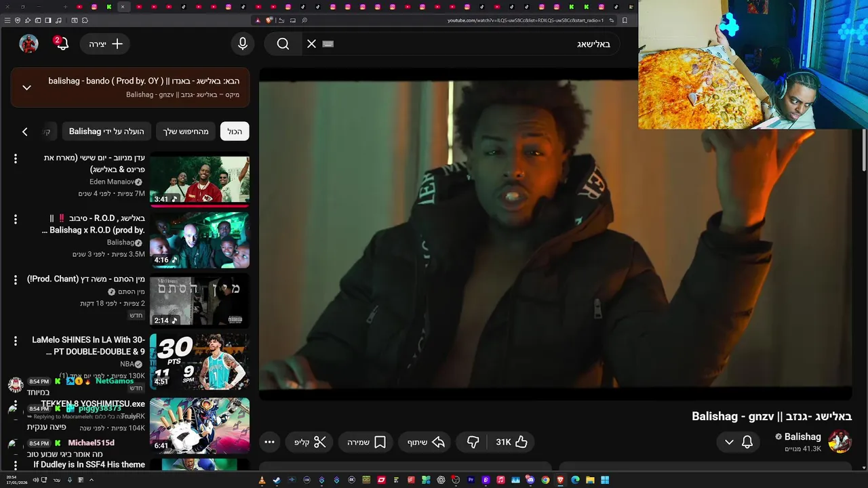868x488 pixels.
Task: Open the Eden Manaiov channel link
Action: tap(112, 182)
